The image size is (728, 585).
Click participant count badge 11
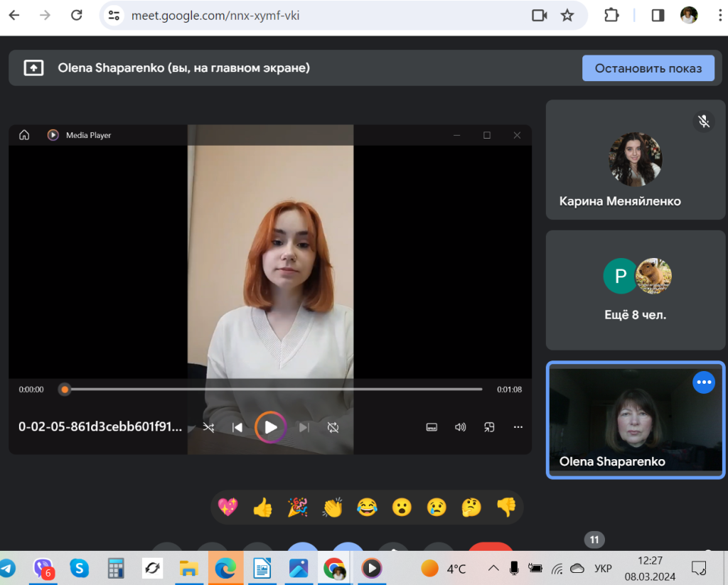click(x=594, y=540)
